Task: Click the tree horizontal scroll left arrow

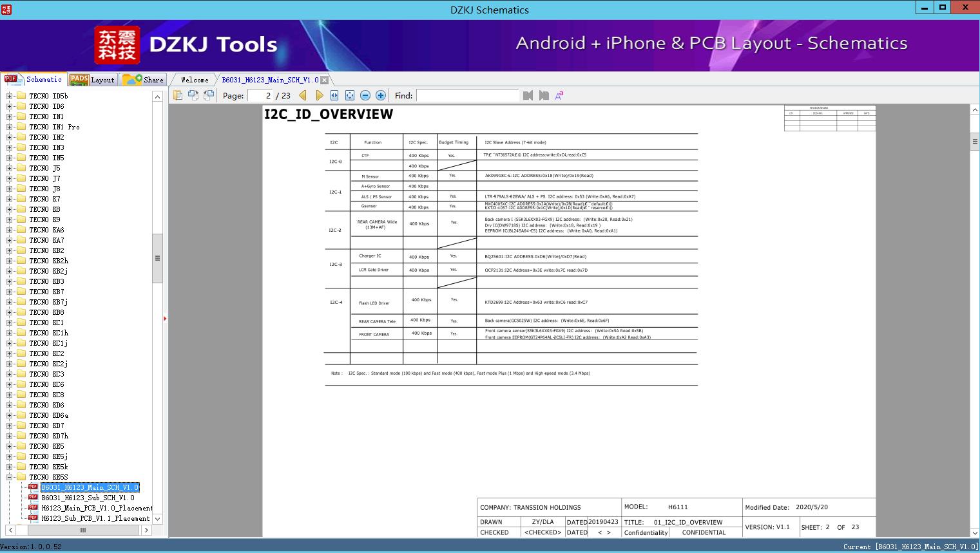Action: [x=10, y=530]
